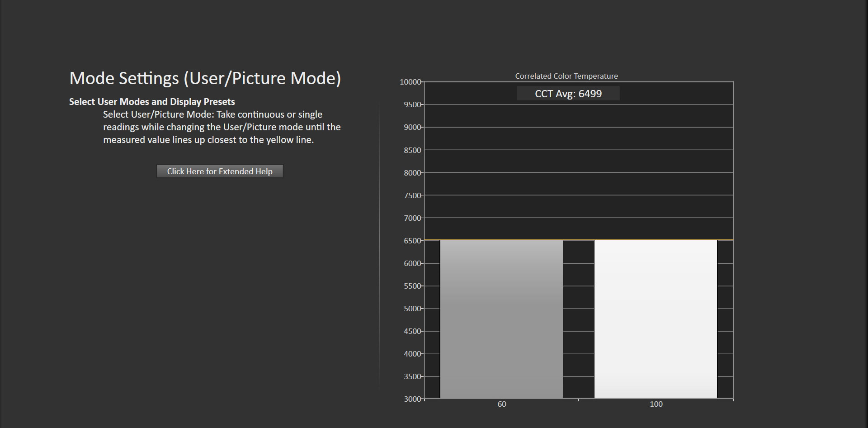
Task: Click the 'Click Here for Extended Help' button
Action: point(220,171)
